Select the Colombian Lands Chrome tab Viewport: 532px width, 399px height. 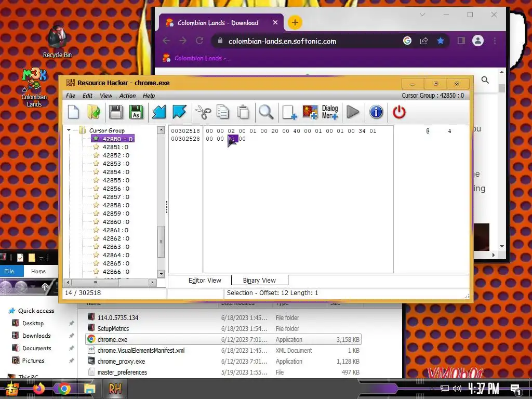pyautogui.click(x=221, y=23)
